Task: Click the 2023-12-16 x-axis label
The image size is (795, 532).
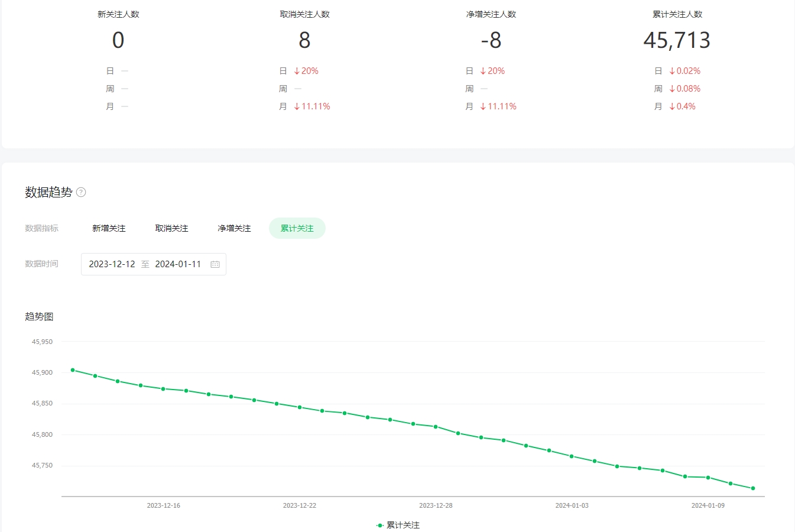Action: [x=164, y=505]
